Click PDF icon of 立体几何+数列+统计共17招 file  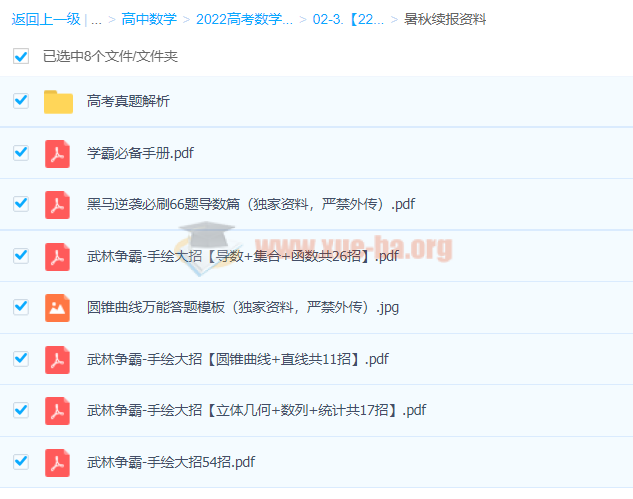(x=58, y=410)
